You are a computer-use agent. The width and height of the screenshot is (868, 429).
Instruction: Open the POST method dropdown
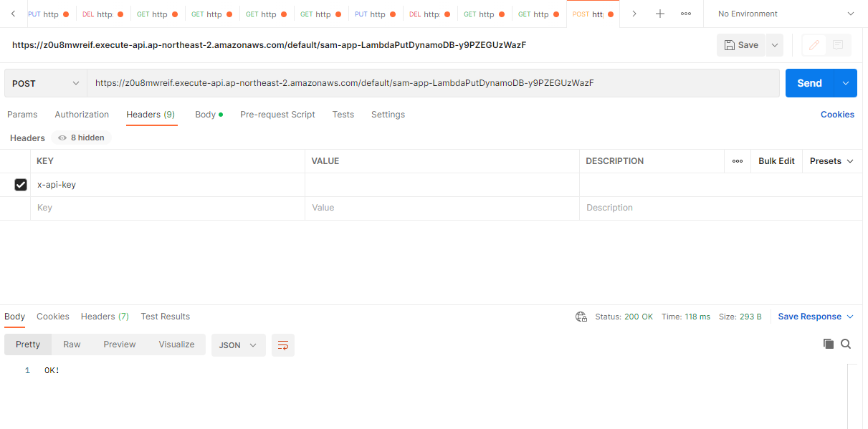(46, 83)
